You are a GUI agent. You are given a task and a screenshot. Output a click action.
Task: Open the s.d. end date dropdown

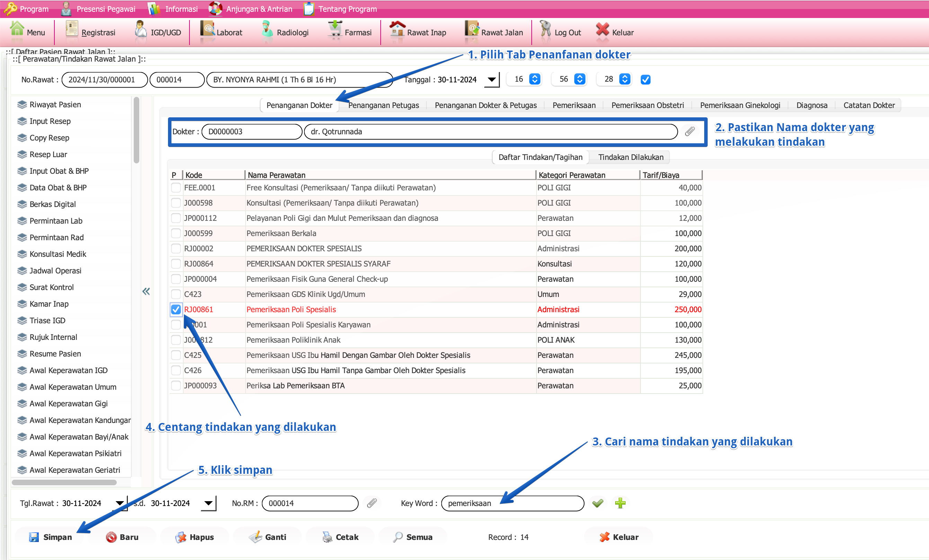point(209,503)
